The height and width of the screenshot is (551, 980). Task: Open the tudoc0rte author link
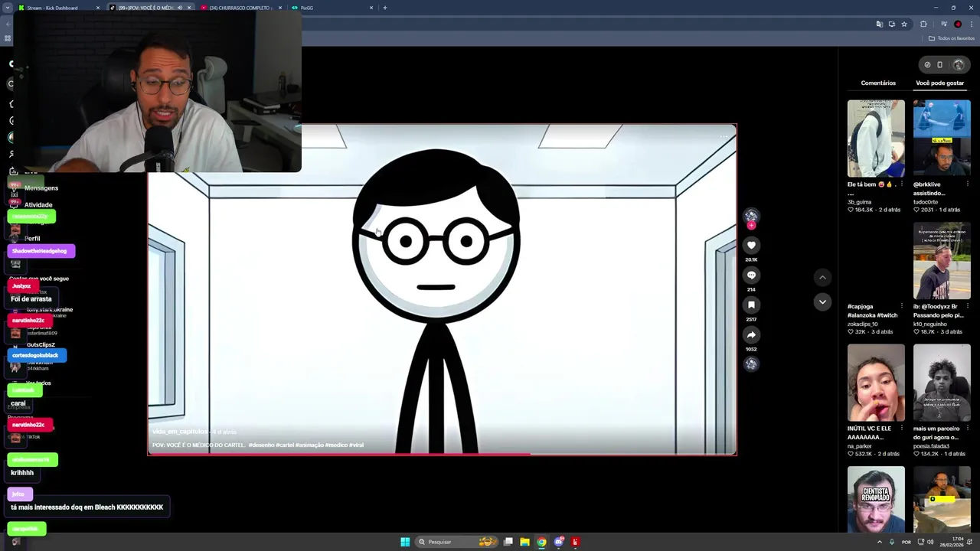click(926, 202)
